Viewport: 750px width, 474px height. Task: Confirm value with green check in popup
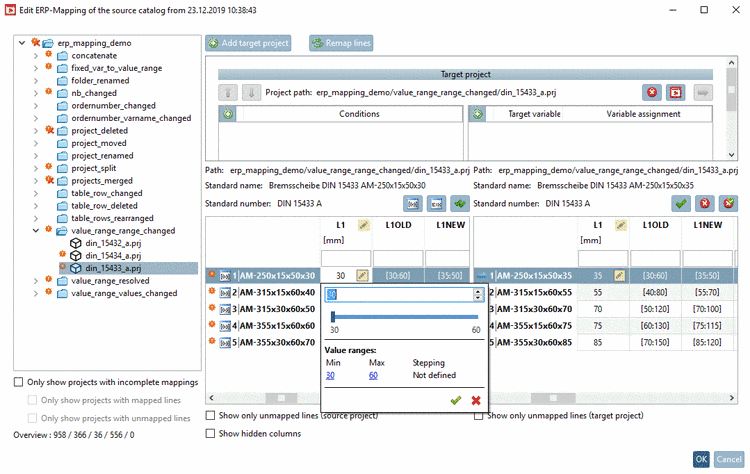(x=456, y=400)
